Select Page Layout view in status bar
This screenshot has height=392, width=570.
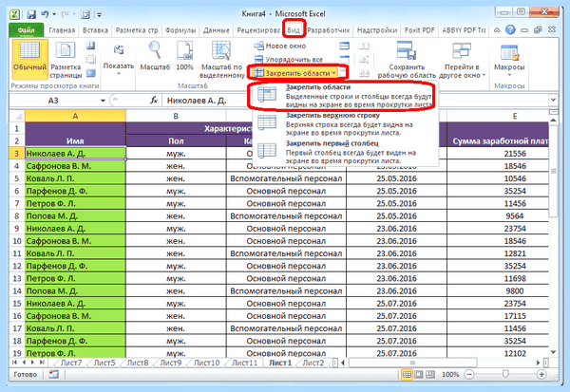tap(419, 374)
